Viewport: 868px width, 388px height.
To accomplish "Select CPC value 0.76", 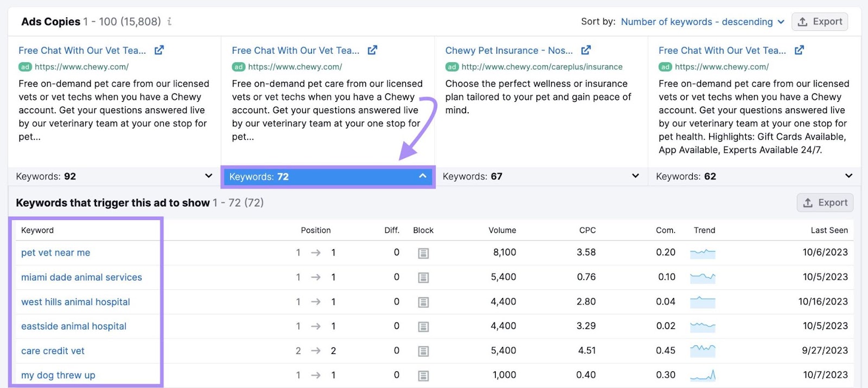I will [586, 277].
